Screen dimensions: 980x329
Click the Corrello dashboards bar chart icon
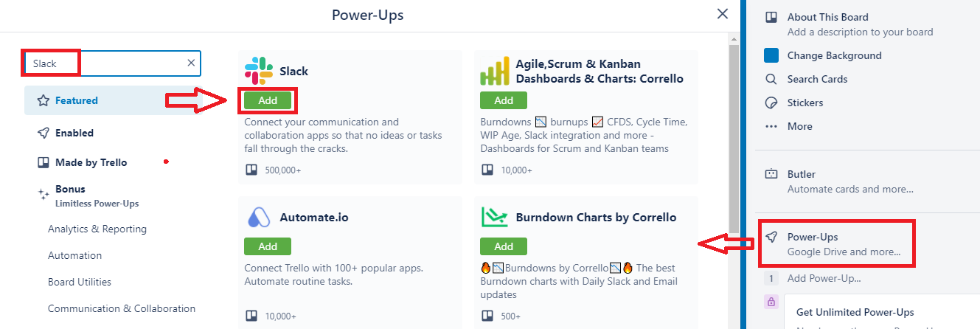(x=495, y=71)
